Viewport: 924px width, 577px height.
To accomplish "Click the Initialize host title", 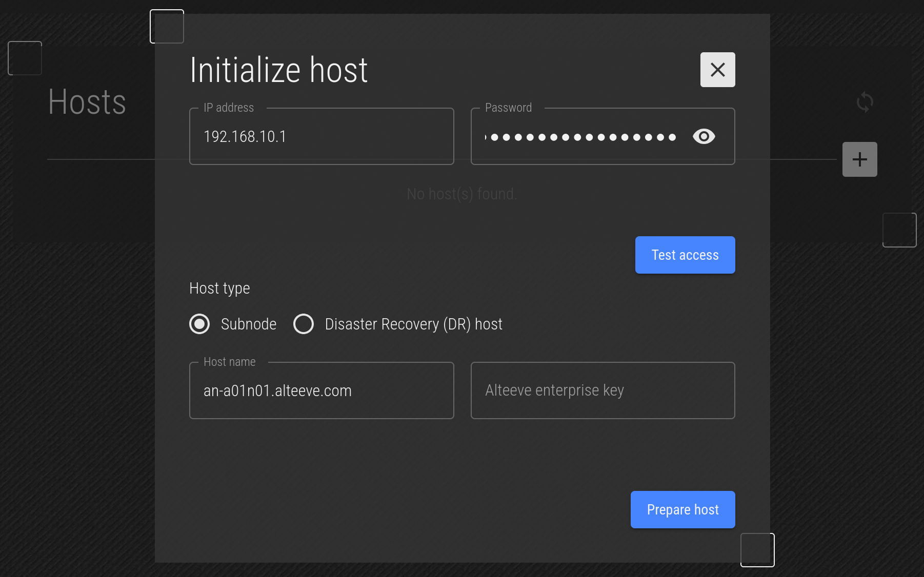I will [x=278, y=70].
